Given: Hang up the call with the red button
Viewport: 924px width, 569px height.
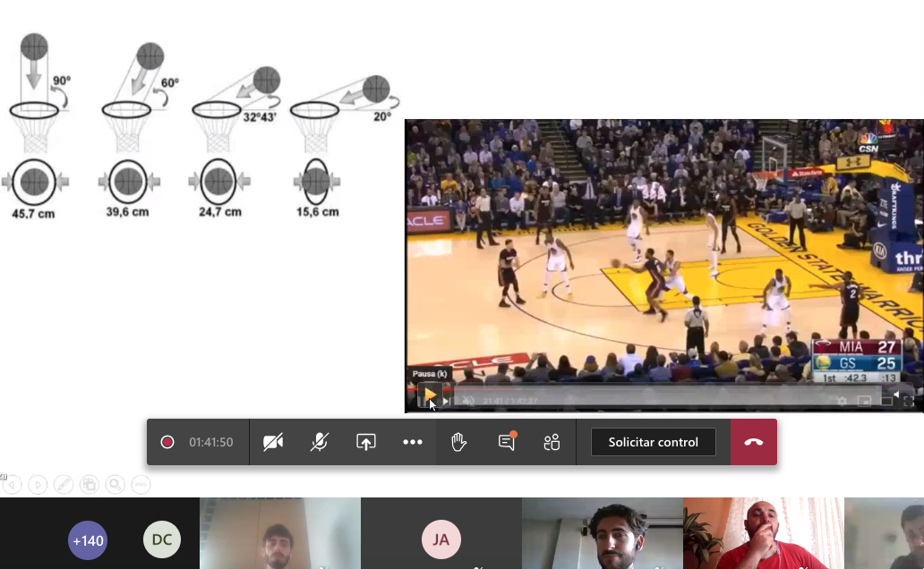Looking at the screenshot, I should tap(754, 442).
